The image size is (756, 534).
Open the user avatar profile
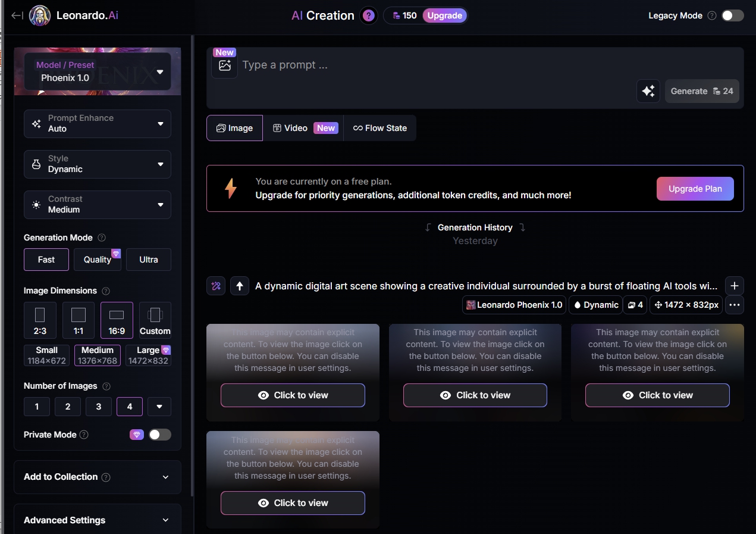40,15
